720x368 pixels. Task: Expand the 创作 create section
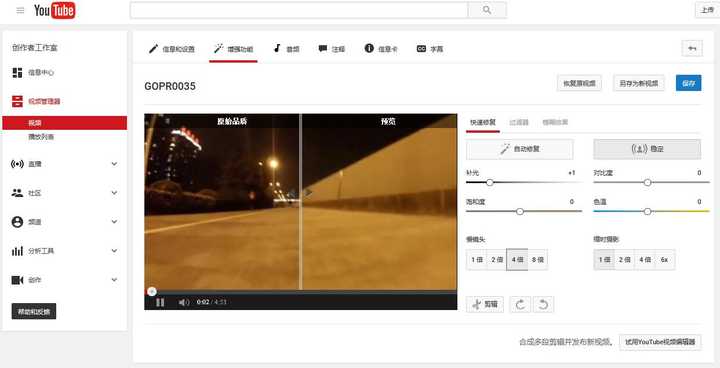pos(65,280)
